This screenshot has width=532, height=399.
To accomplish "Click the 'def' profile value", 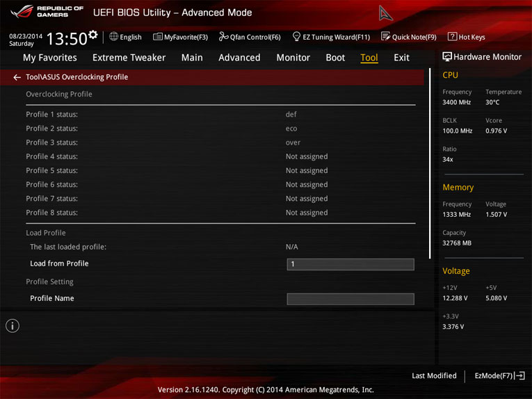I will 291,115.
